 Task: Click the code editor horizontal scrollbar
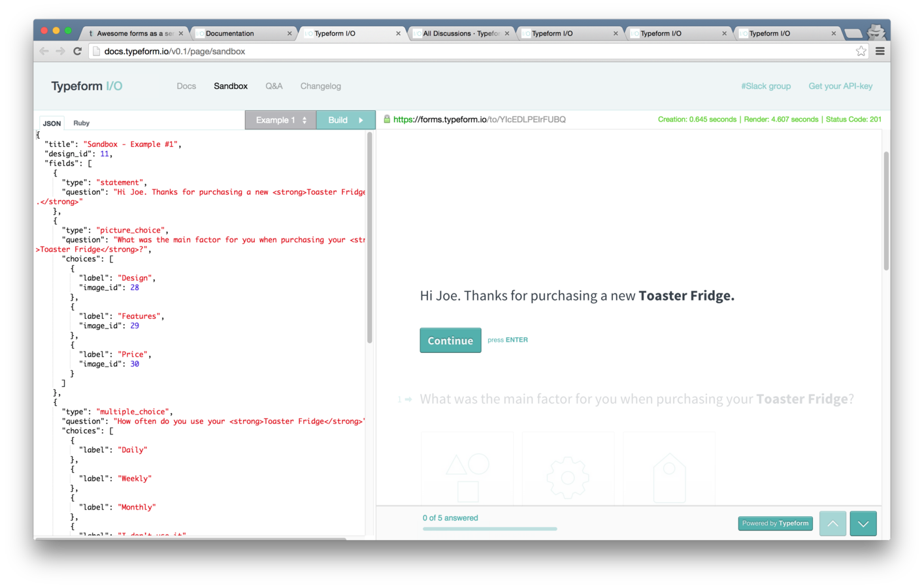tap(191, 539)
